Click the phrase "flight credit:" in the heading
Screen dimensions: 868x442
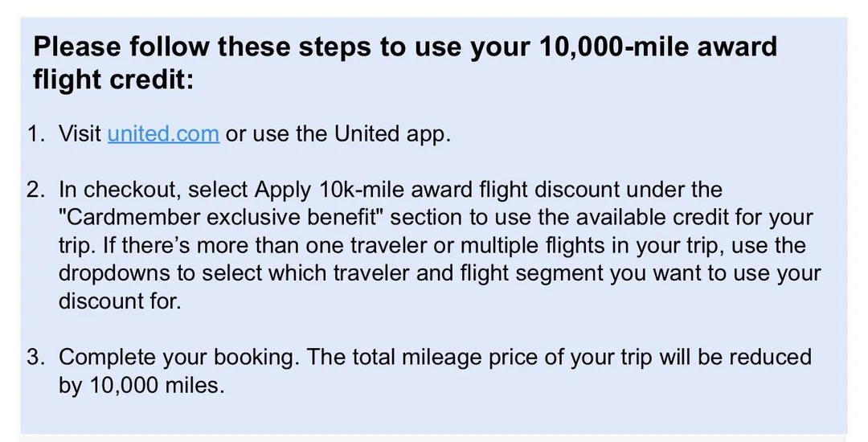click(x=113, y=80)
